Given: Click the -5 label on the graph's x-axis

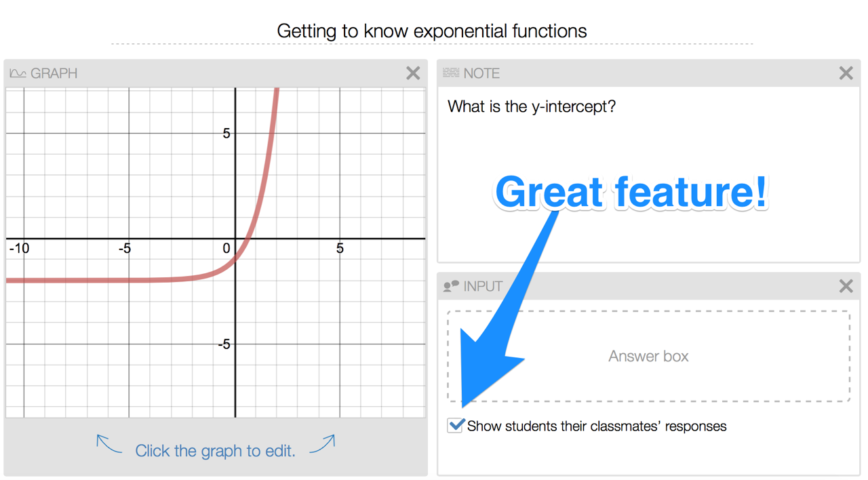Looking at the screenshot, I should click(x=125, y=249).
